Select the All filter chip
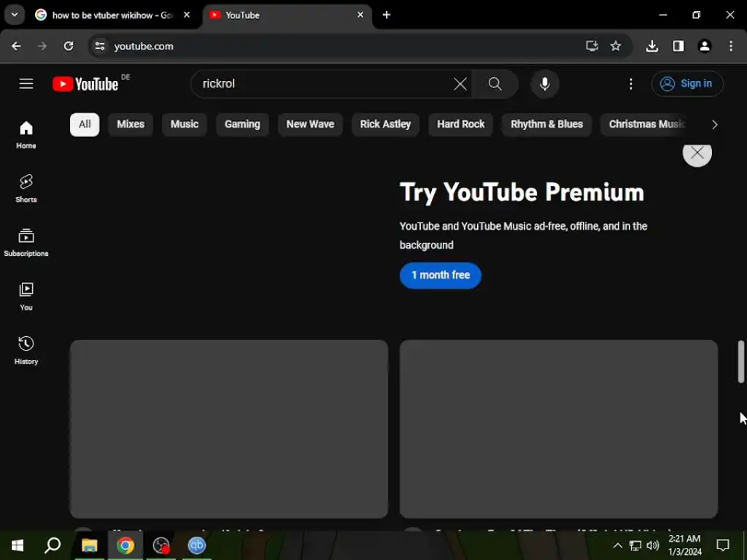 click(x=85, y=124)
